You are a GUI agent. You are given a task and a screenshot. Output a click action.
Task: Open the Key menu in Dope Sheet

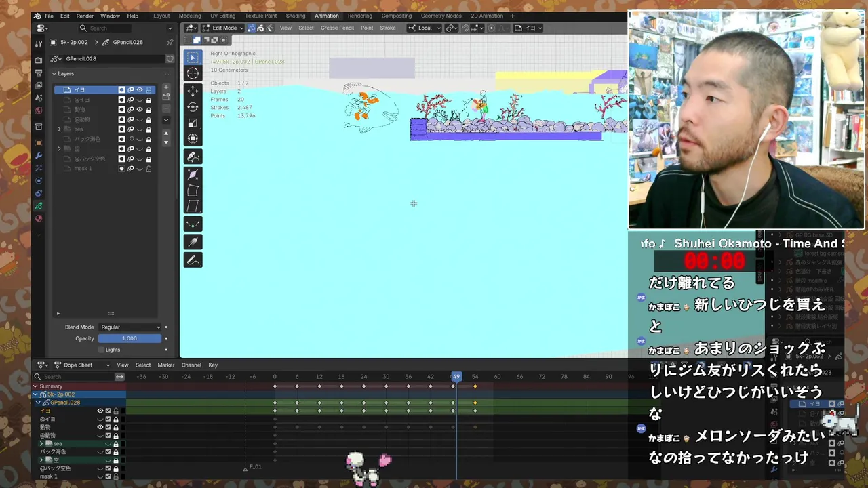(213, 365)
